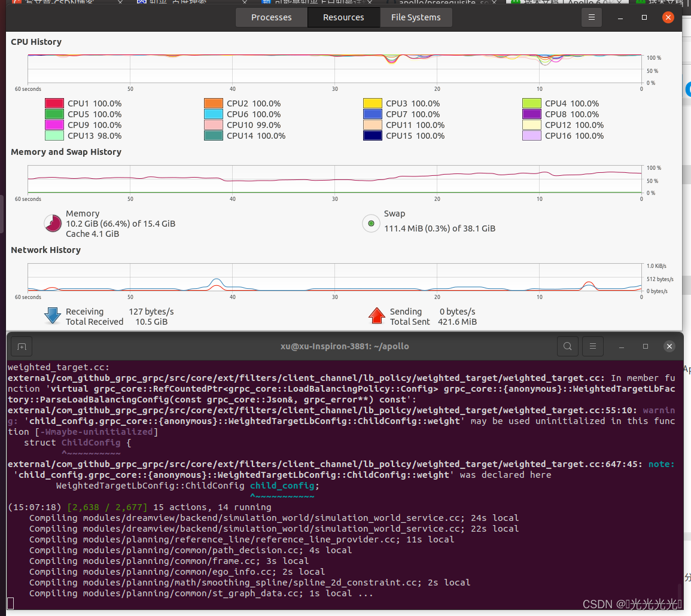Click the struct ChildConfig line
691x616 pixels.
(x=77, y=443)
